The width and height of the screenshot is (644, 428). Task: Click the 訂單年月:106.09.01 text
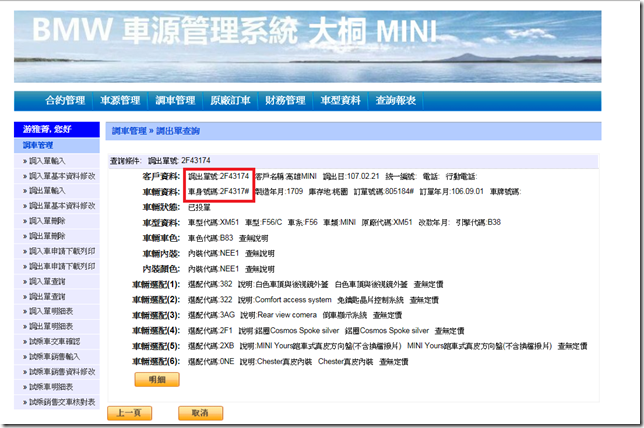coord(451,191)
